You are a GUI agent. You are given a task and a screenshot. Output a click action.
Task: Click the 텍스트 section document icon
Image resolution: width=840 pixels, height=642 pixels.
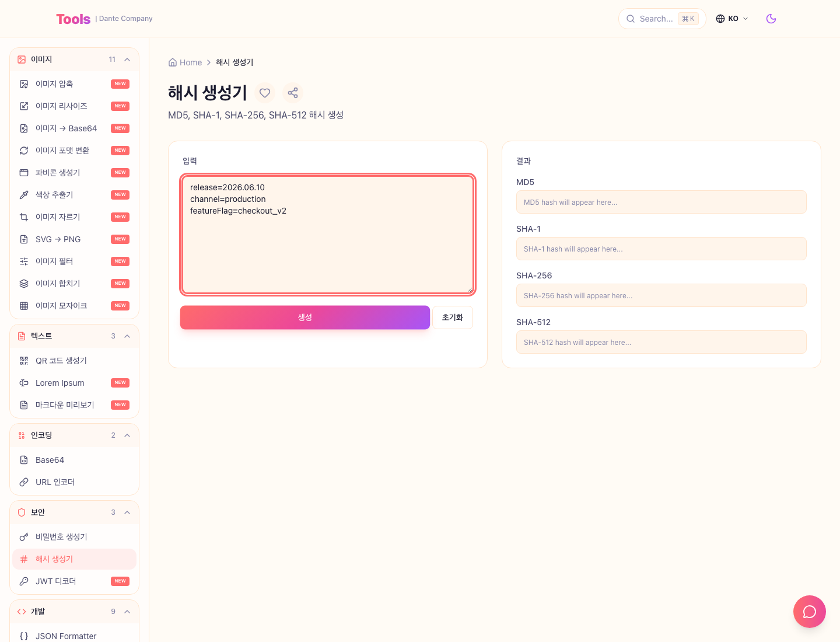click(22, 336)
